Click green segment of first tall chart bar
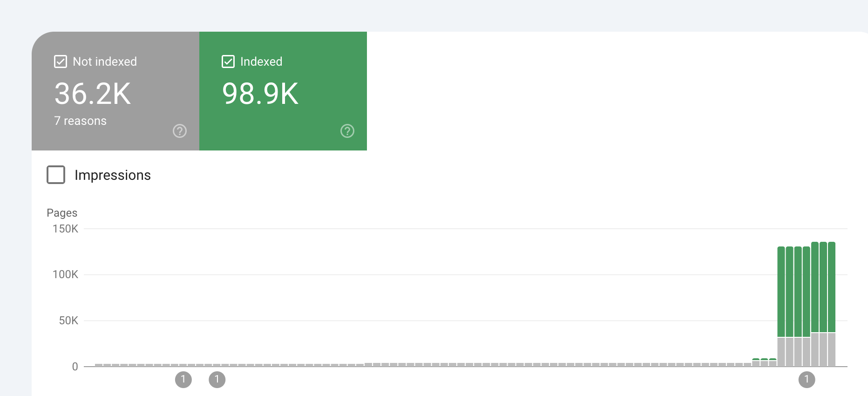Viewport: 868px width, 396px height. [781, 291]
